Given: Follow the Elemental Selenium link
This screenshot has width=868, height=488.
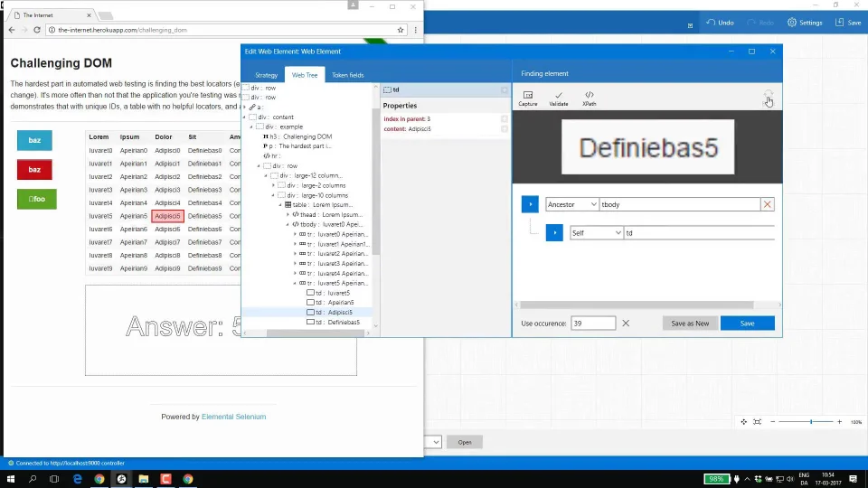Looking at the screenshot, I should click(x=233, y=417).
